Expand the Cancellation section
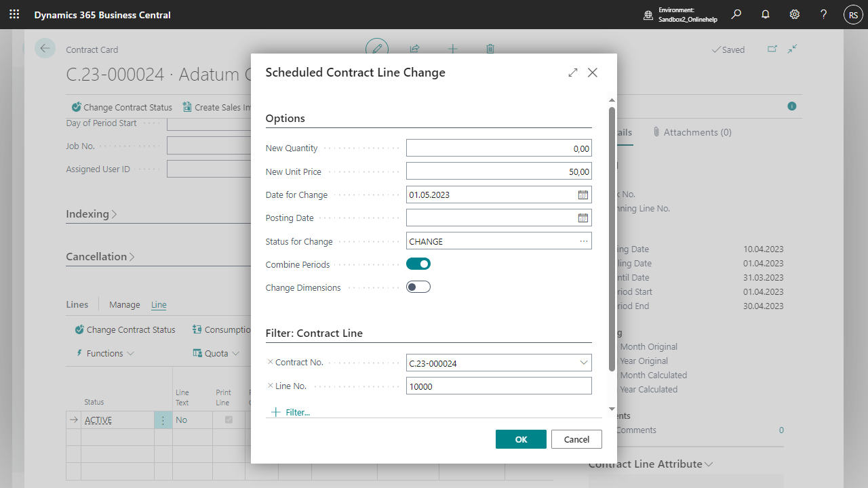This screenshot has height=488, width=868. 100,257
